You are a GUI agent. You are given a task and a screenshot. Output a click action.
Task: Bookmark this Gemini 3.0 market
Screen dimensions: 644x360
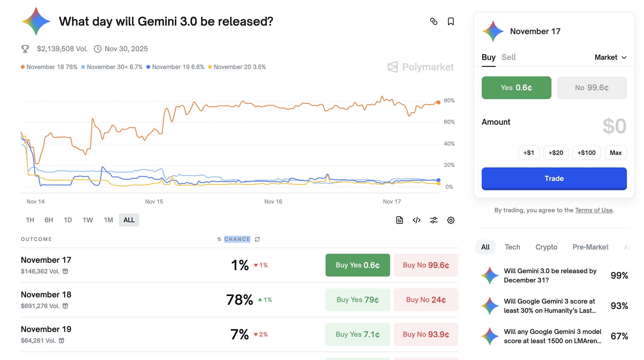click(x=451, y=22)
